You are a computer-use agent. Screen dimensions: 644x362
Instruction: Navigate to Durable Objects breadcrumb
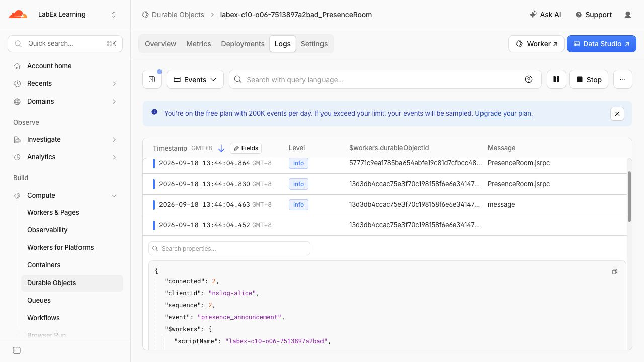178,15
